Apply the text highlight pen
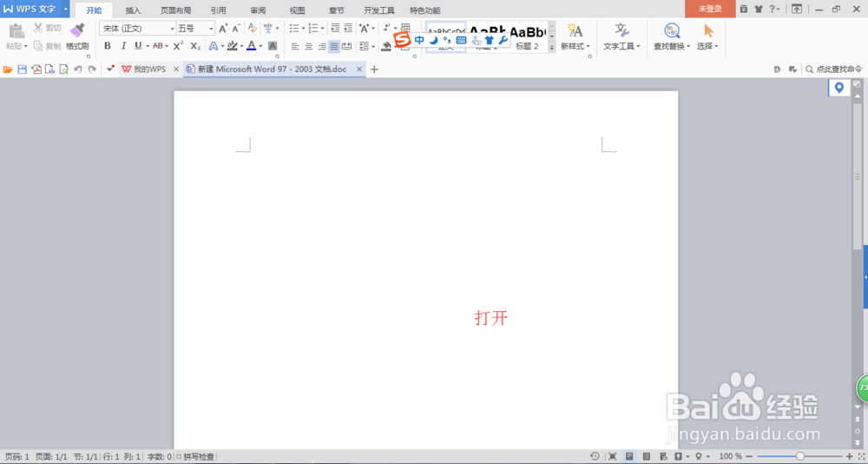Image resolution: width=868 pixels, height=464 pixels. (232, 46)
